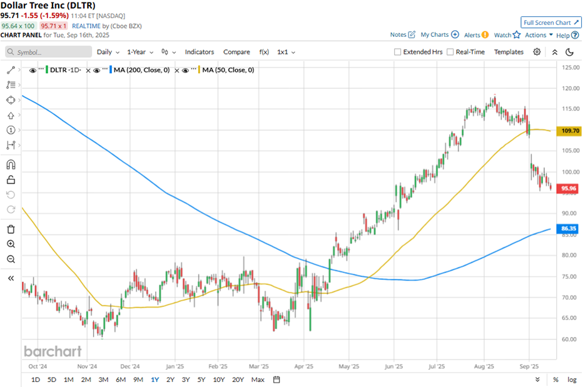Click the Alerts exclamation icon
Viewport: 588px width, 387px height.
pyautogui.click(x=485, y=35)
